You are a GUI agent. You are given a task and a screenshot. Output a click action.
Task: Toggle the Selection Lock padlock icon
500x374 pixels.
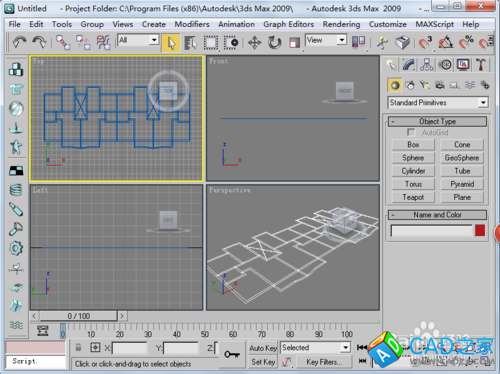(78, 348)
